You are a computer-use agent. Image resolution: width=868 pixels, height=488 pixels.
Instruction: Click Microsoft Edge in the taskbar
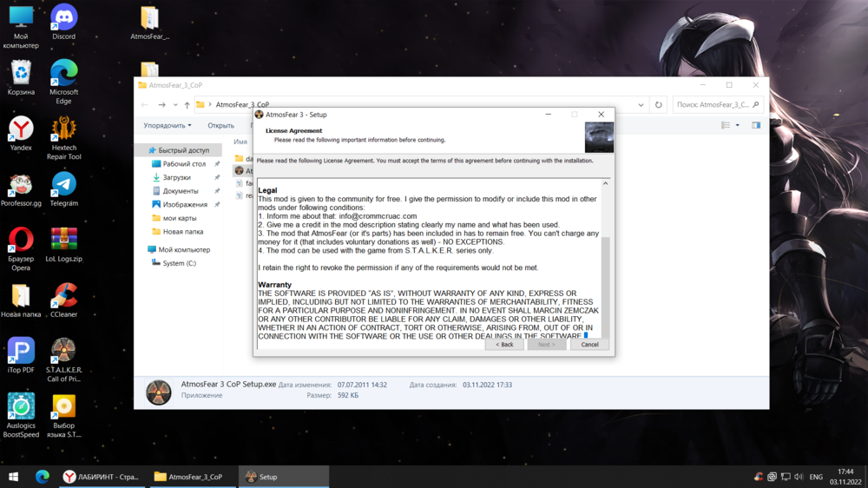[42, 477]
